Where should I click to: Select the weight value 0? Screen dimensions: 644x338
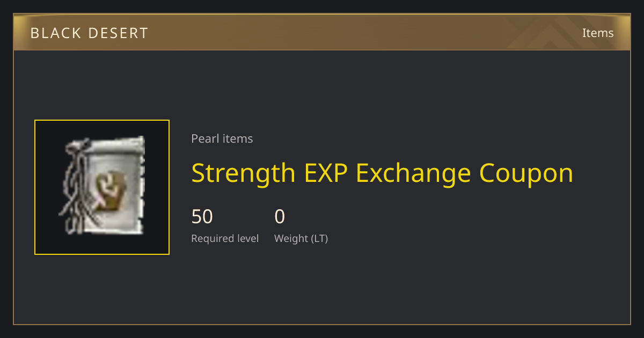click(280, 217)
